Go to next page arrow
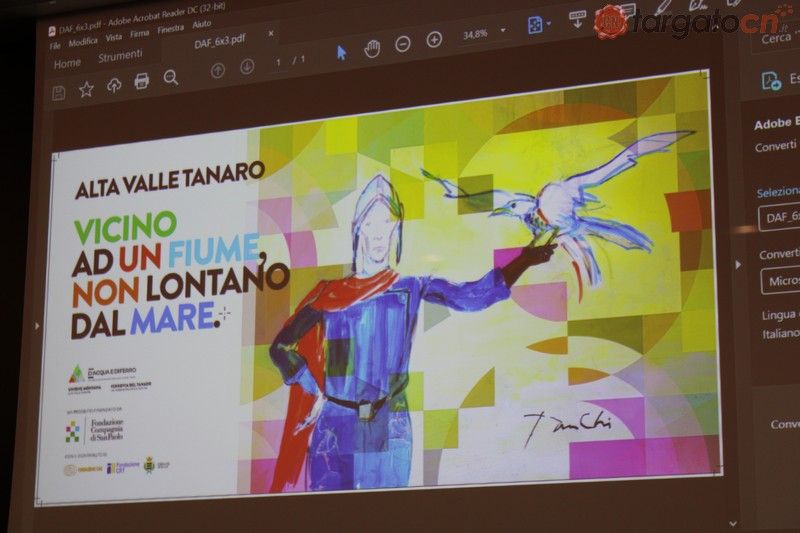The image size is (800, 533). [247, 66]
